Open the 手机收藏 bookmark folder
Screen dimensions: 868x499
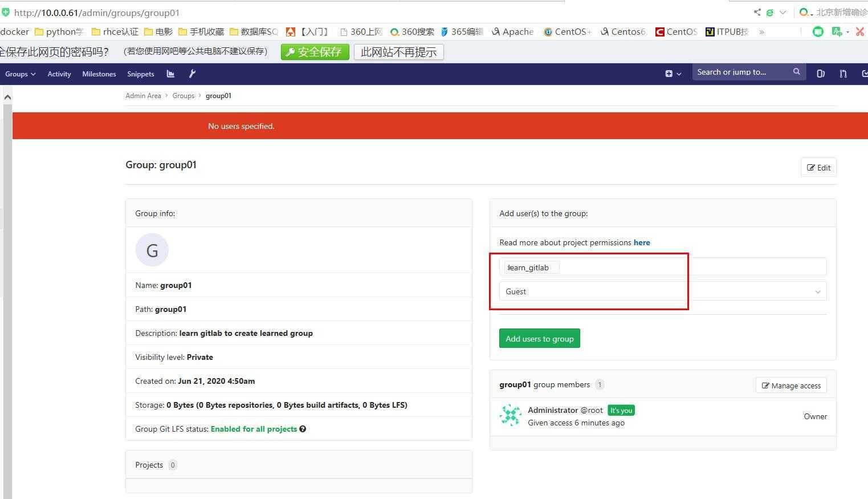201,32
